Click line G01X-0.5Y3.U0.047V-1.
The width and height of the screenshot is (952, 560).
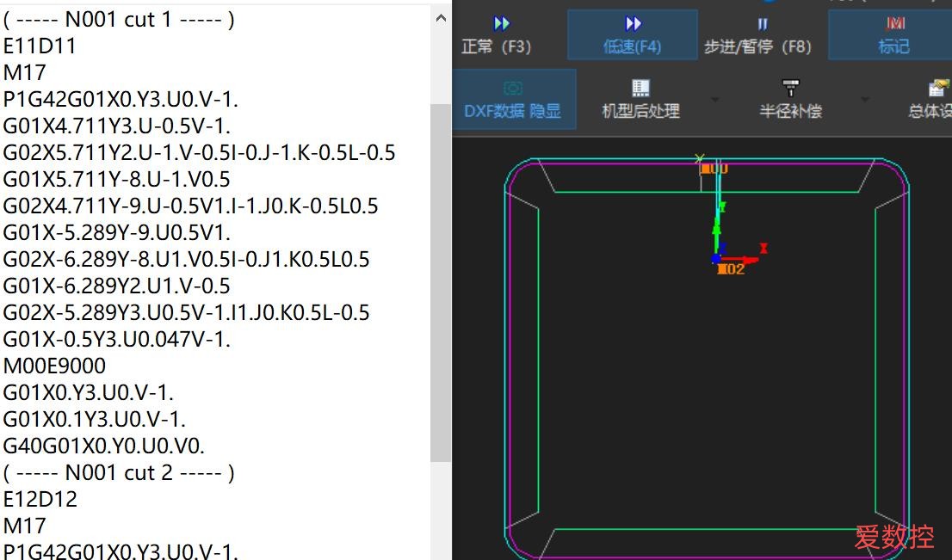point(117,340)
